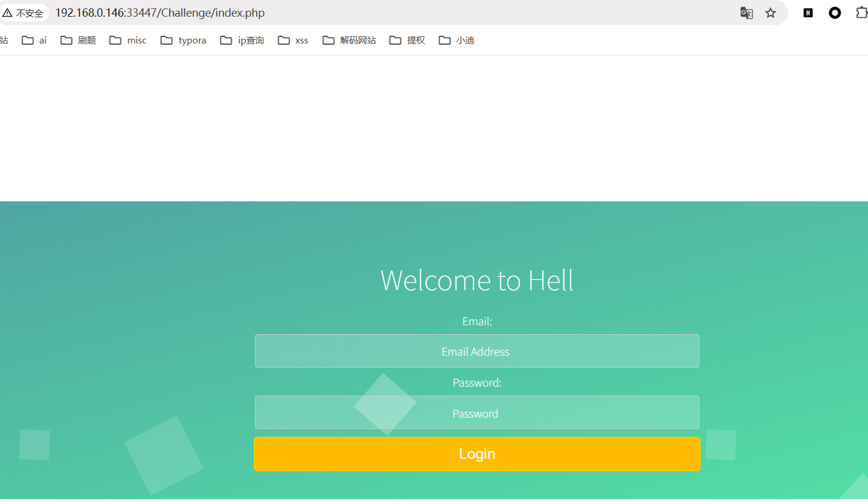Open the typora bookmarks folder
Viewport: 868px width, 504px height.
tap(183, 40)
